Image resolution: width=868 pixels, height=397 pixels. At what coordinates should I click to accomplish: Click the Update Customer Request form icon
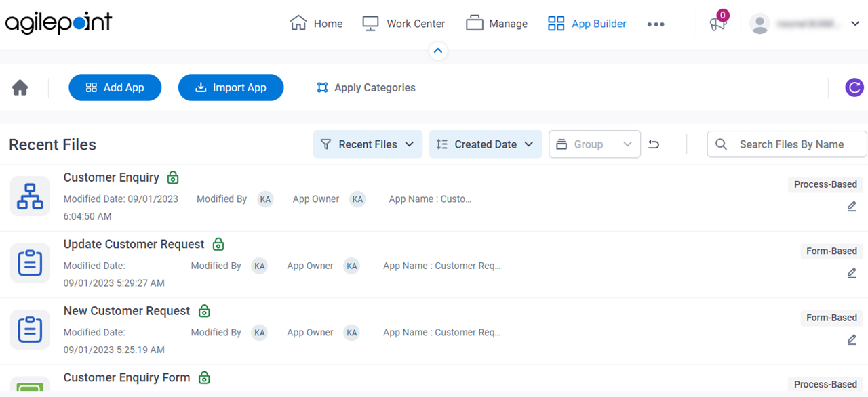click(30, 262)
